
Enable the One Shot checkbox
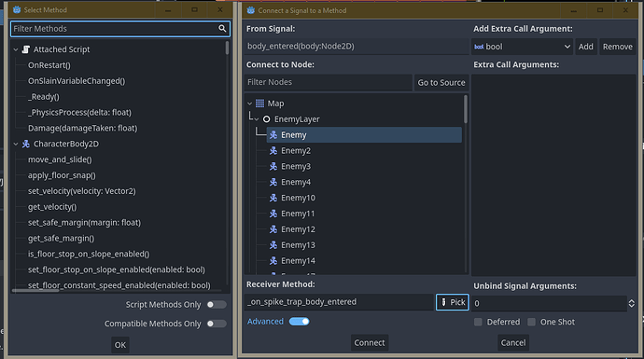coord(531,322)
